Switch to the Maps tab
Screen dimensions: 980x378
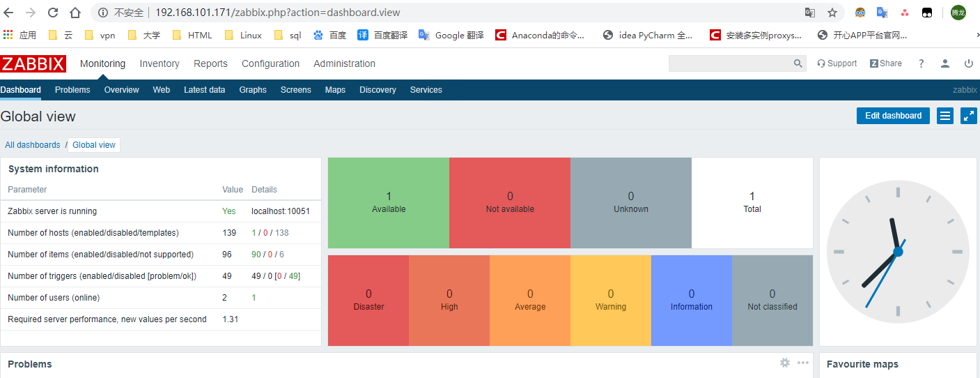pos(335,90)
